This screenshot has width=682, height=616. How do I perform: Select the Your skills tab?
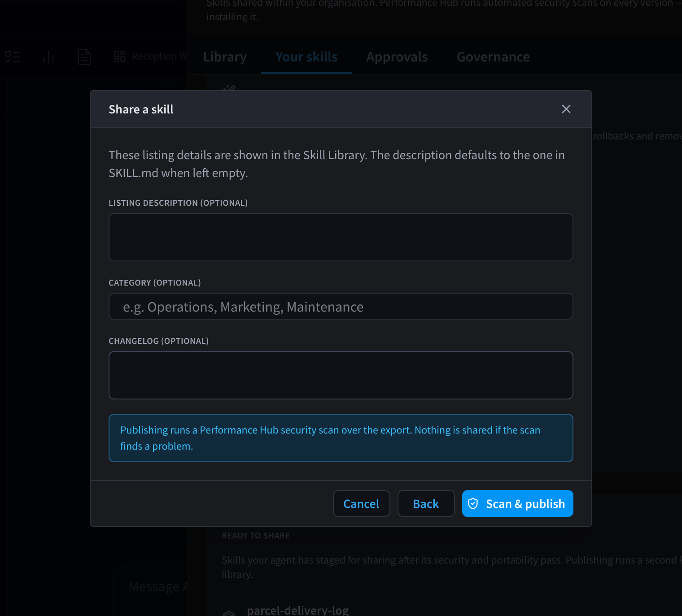(x=306, y=57)
